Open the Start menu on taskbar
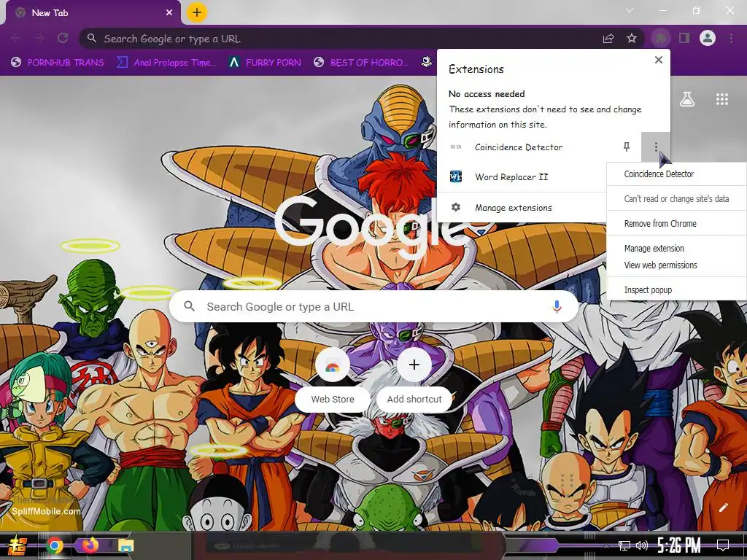 (x=18, y=545)
